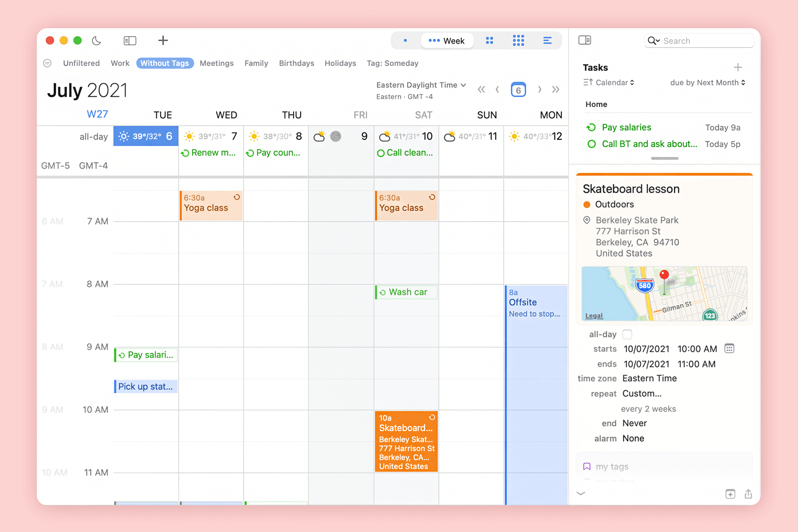Click Tuesday weather sun icon
This screenshot has width=798, height=532.
123,136
